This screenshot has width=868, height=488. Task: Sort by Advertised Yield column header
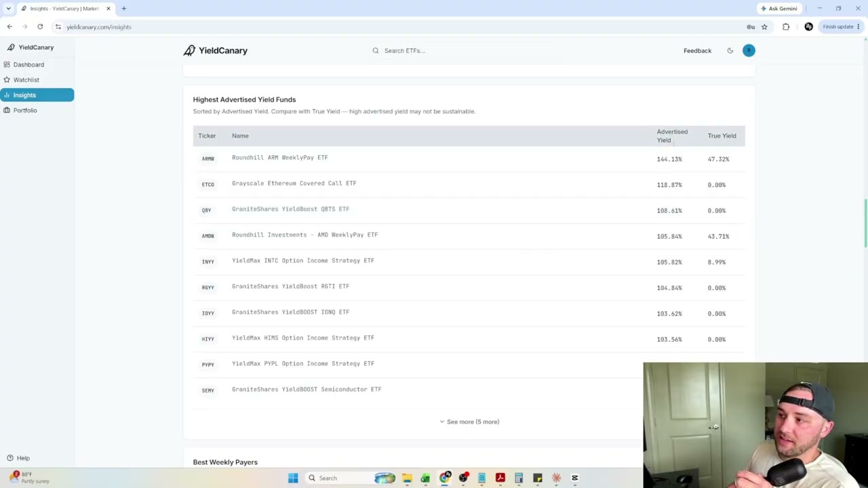(672, 136)
